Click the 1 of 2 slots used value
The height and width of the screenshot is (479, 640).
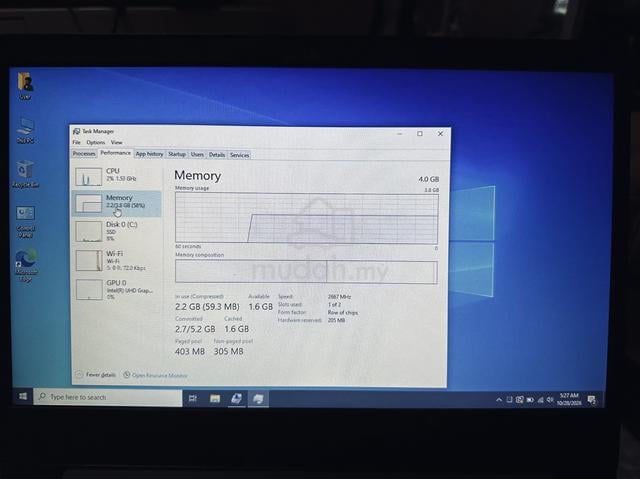pyautogui.click(x=334, y=304)
